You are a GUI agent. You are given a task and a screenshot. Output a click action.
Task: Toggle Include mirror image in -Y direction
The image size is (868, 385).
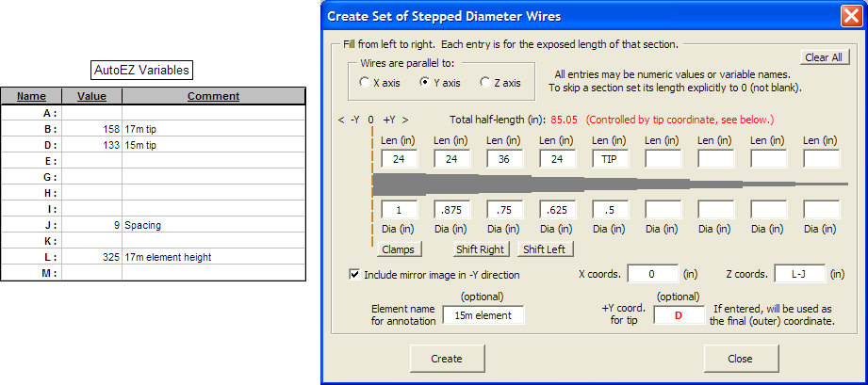[354, 275]
